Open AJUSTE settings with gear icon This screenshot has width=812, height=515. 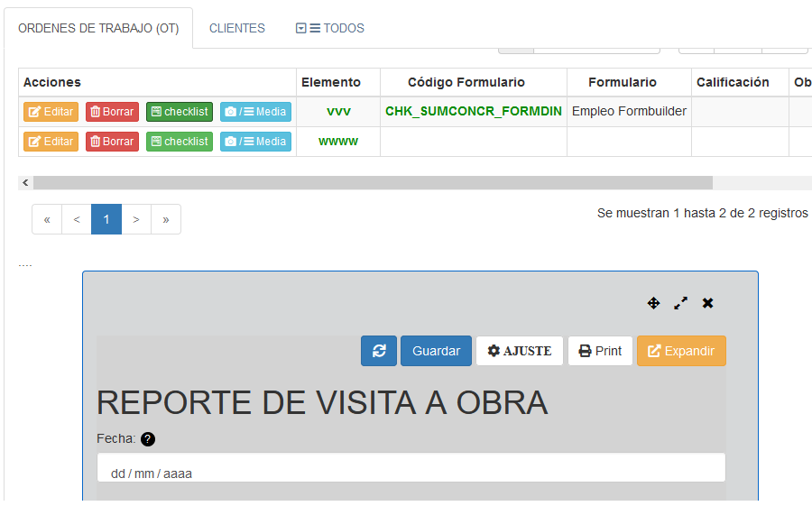pyautogui.click(x=520, y=351)
